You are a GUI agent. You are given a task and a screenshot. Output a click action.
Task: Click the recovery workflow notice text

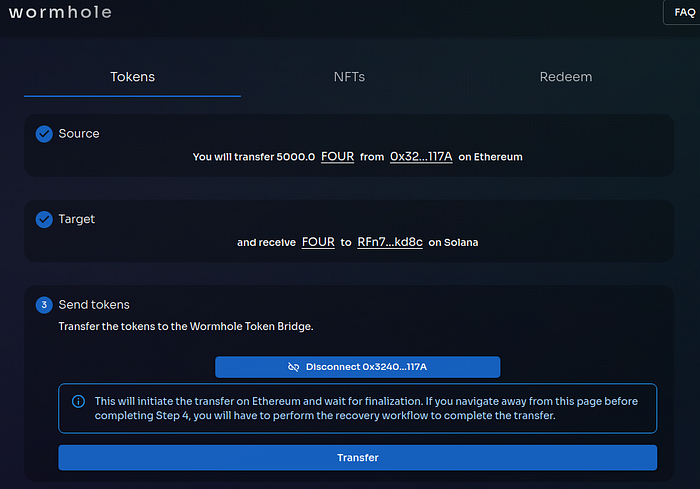click(366, 408)
